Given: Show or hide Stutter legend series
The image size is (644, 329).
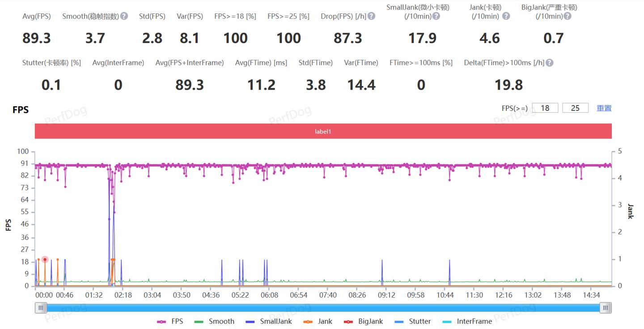Looking at the screenshot, I should coord(413,321).
